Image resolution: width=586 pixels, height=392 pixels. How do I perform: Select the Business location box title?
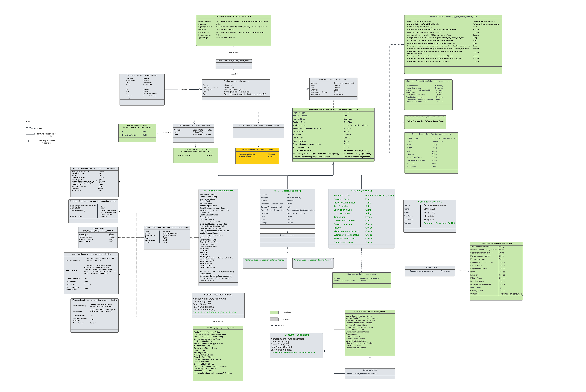[x=287, y=235]
